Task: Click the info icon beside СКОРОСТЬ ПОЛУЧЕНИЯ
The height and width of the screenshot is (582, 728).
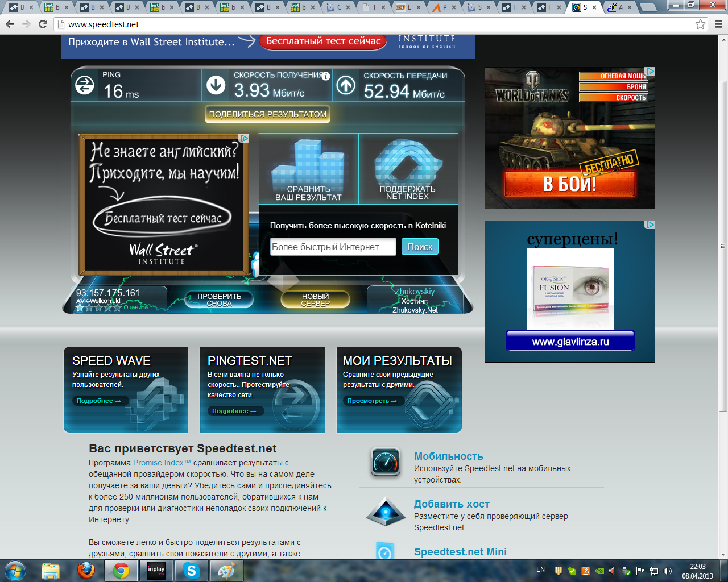Action: [326, 76]
